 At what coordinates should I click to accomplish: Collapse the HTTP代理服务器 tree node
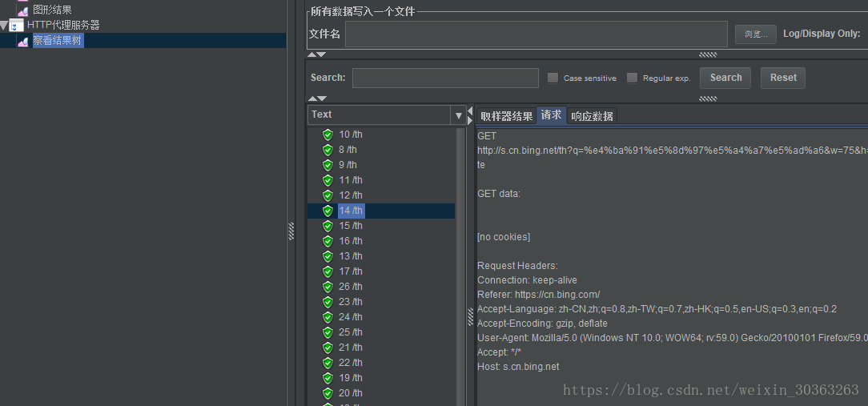click(x=5, y=26)
